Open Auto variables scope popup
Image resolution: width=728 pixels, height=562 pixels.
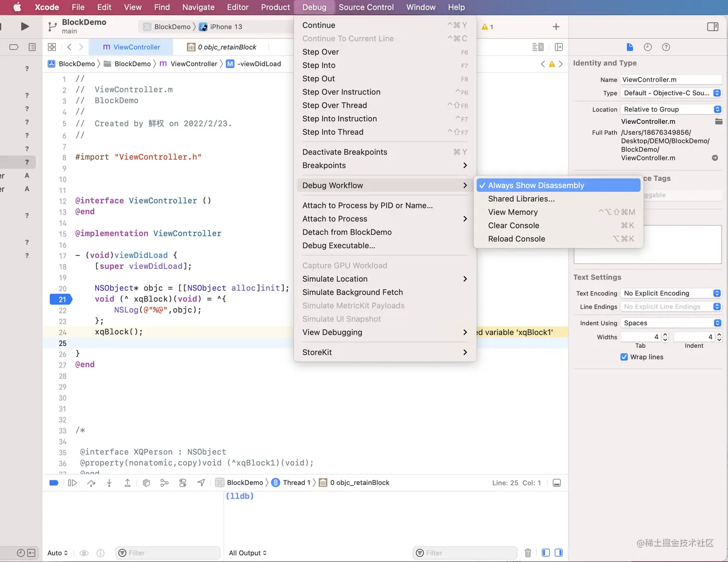pos(57,553)
